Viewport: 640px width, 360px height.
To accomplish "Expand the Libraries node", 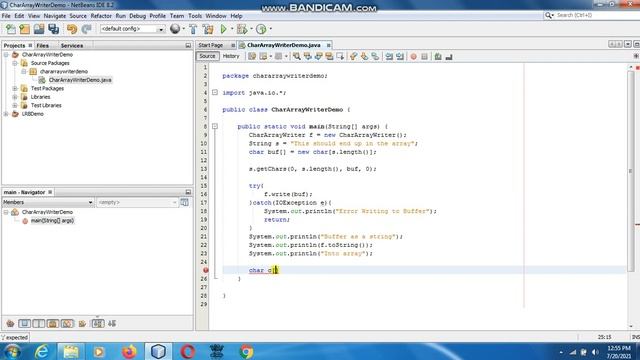I will (15, 97).
